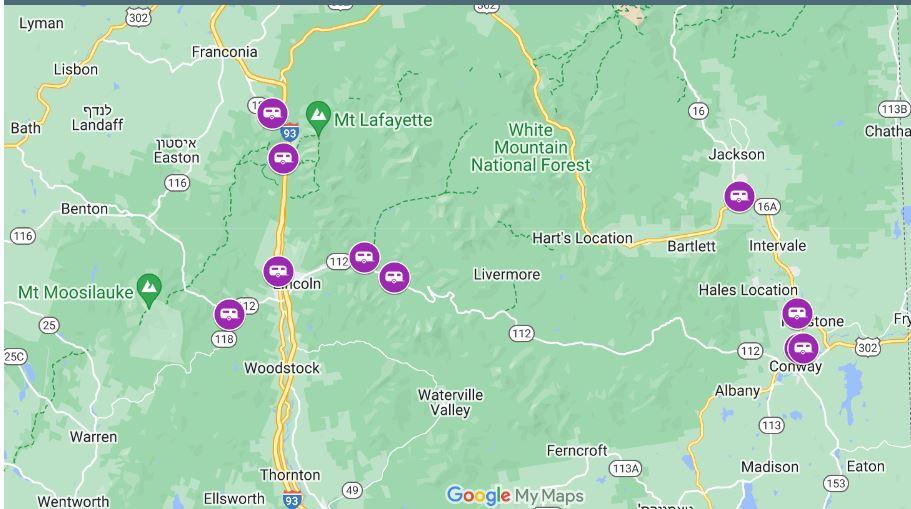Click the Bartlett town label
This screenshot has width=911, height=509.
click(691, 246)
